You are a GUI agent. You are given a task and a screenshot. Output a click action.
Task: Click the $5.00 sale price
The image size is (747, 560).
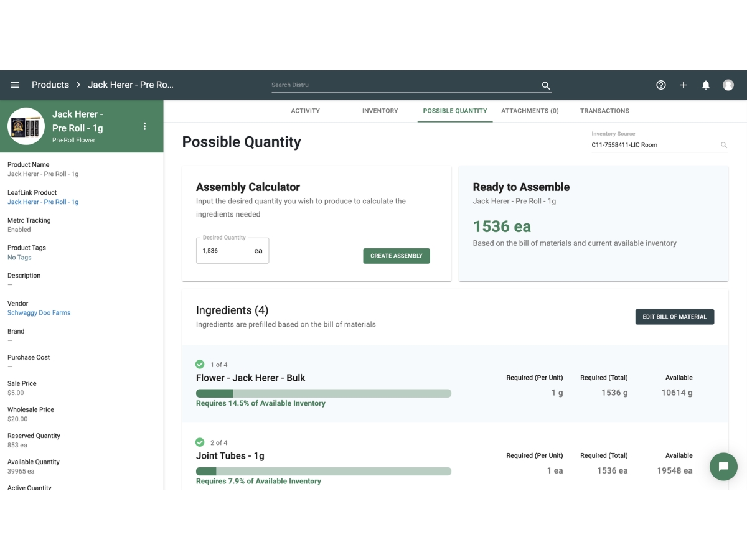(x=16, y=393)
